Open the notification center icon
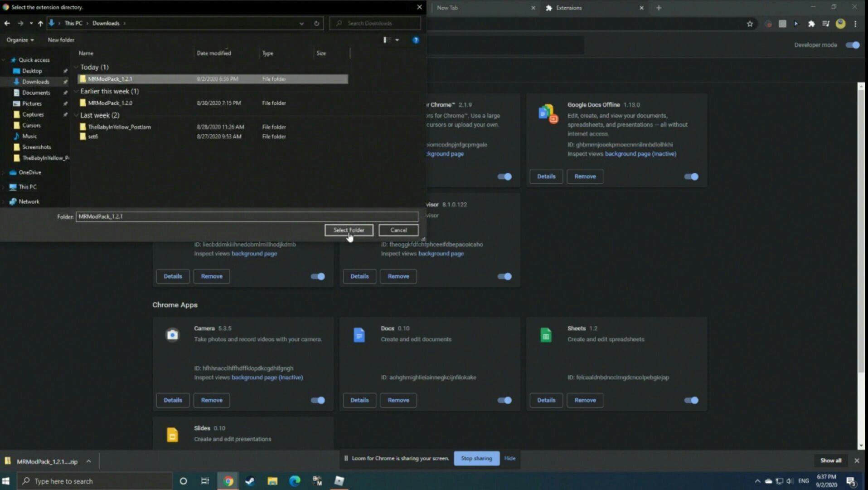The height and width of the screenshot is (490, 868). (x=851, y=481)
